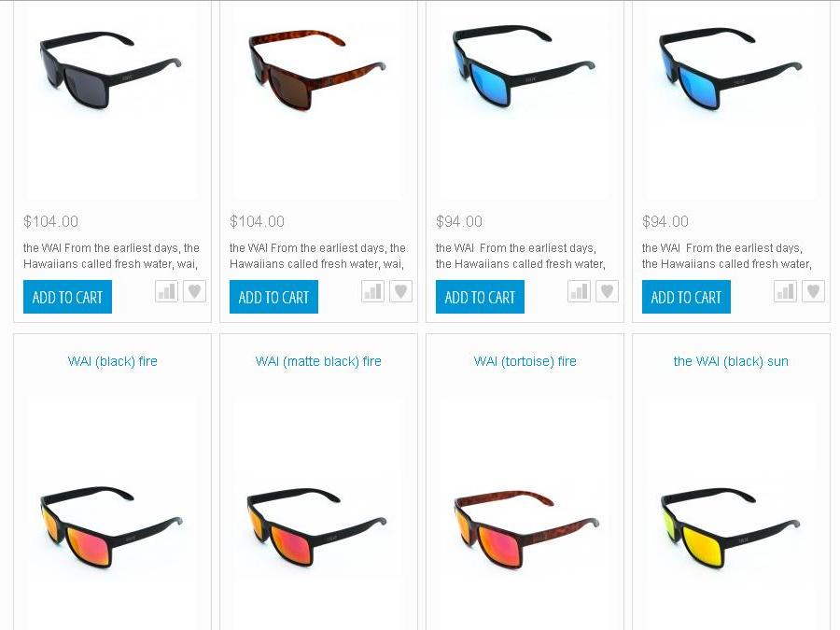
Task: Add fourth blue-lens $94.00 sunglasses to cart
Action: click(x=686, y=297)
